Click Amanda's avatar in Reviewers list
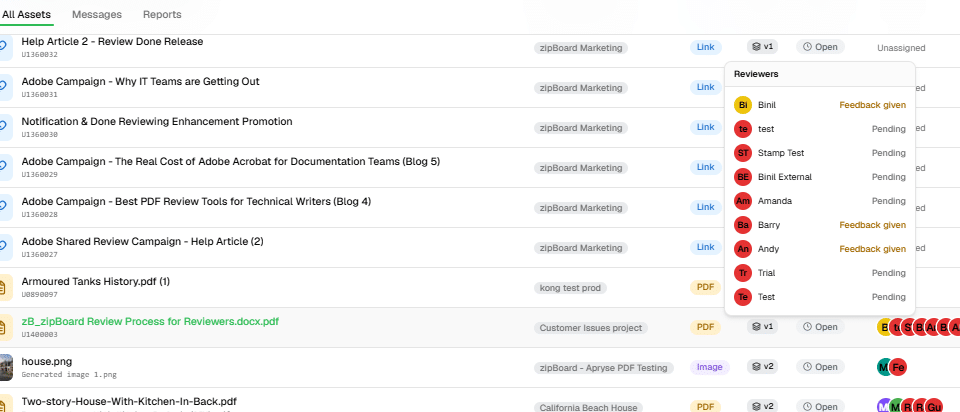Viewport: 960px width, 412px height. [x=743, y=201]
